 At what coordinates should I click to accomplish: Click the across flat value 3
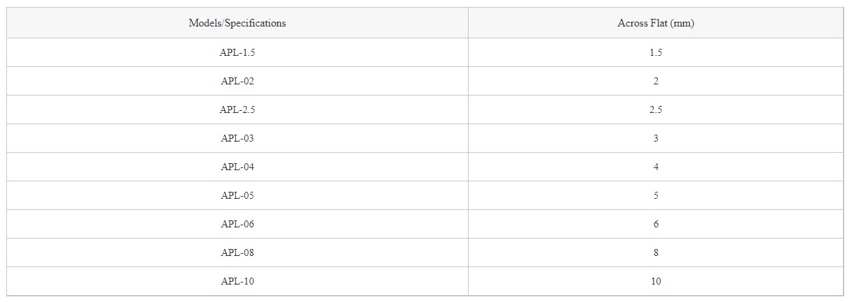(656, 138)
